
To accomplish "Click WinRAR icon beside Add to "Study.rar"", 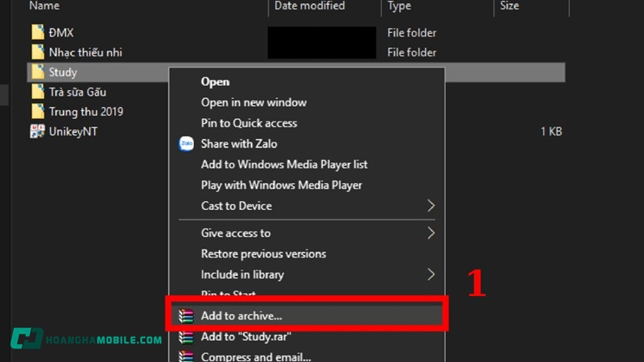I will coord(186,337).
